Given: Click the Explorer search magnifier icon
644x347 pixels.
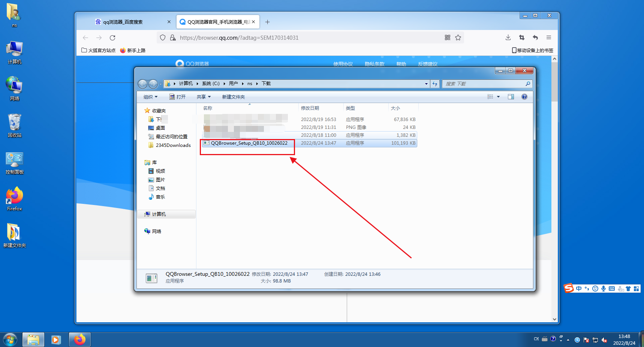Looking at the screenshot, I should pyautogui.click(x=528, y=84).
